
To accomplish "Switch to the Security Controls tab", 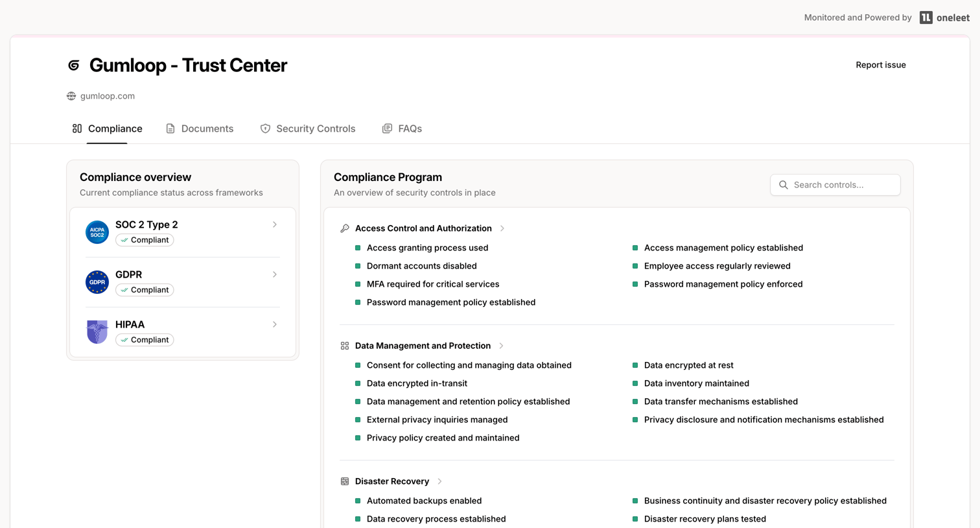I will pos(308,128).
